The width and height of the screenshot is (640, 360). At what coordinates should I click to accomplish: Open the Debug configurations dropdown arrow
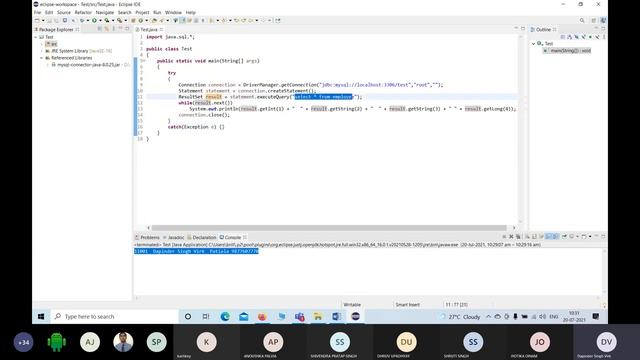click(x=87, y=20)
